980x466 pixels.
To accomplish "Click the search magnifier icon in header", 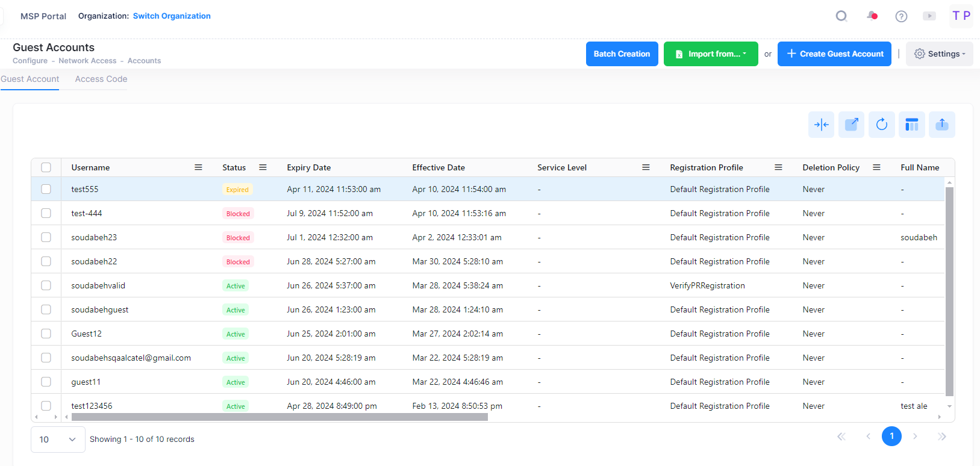I will [841, 16].
